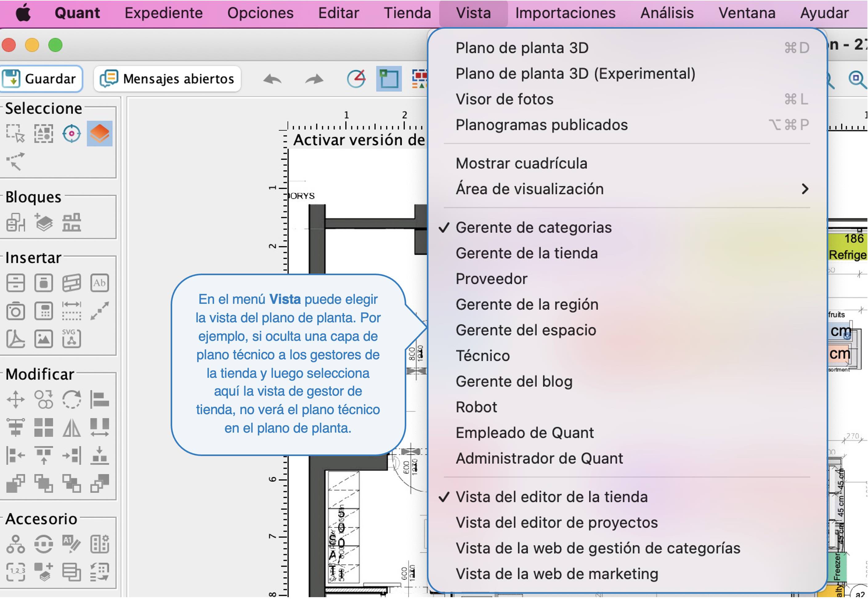
Task: Click the align-left tool in Modificar
Action: point(100,399)
